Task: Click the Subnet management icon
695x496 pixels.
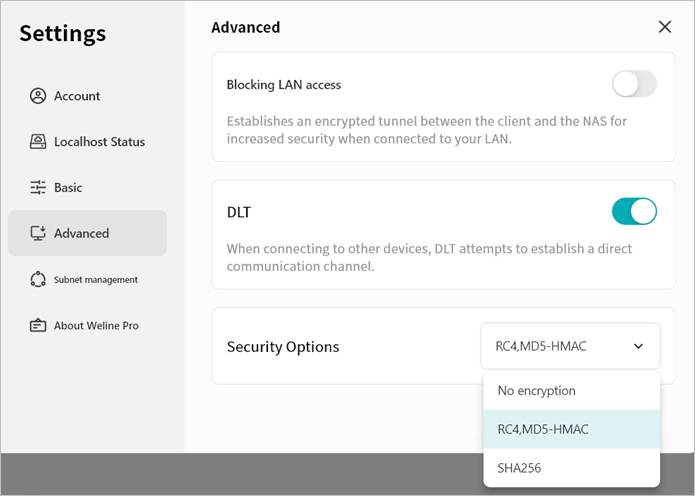Action: click(38, 280)
